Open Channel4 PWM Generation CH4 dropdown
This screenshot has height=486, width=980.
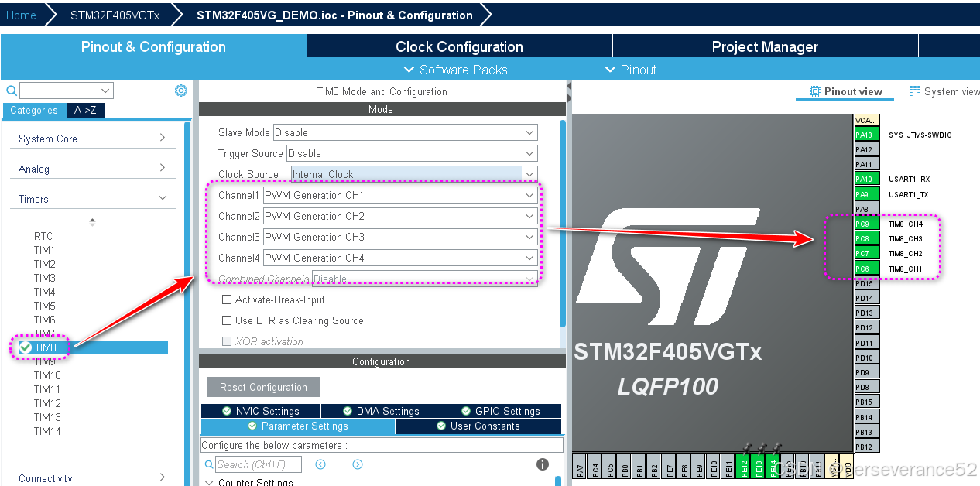coord(400,258)
